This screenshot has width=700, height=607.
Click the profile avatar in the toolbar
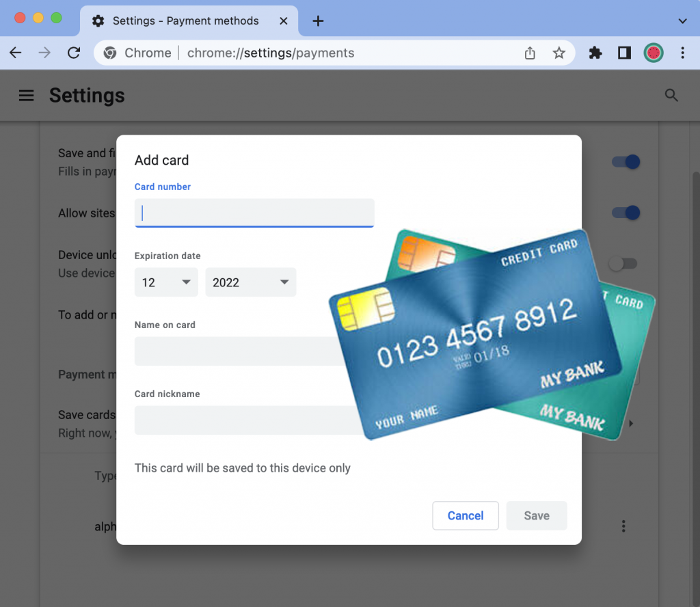pyautogui.click(x=654, y=53)
